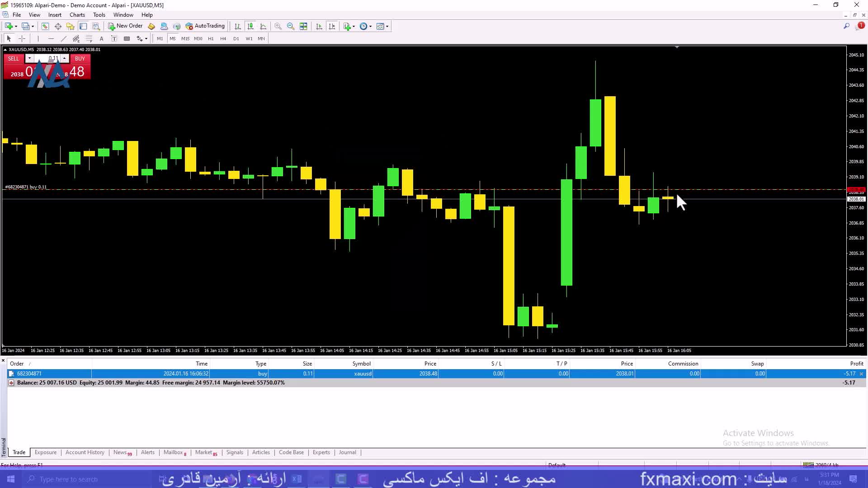Select the H1 timeframe
The height and width of the screenshot is (488, 868).
tap(211, 39)
